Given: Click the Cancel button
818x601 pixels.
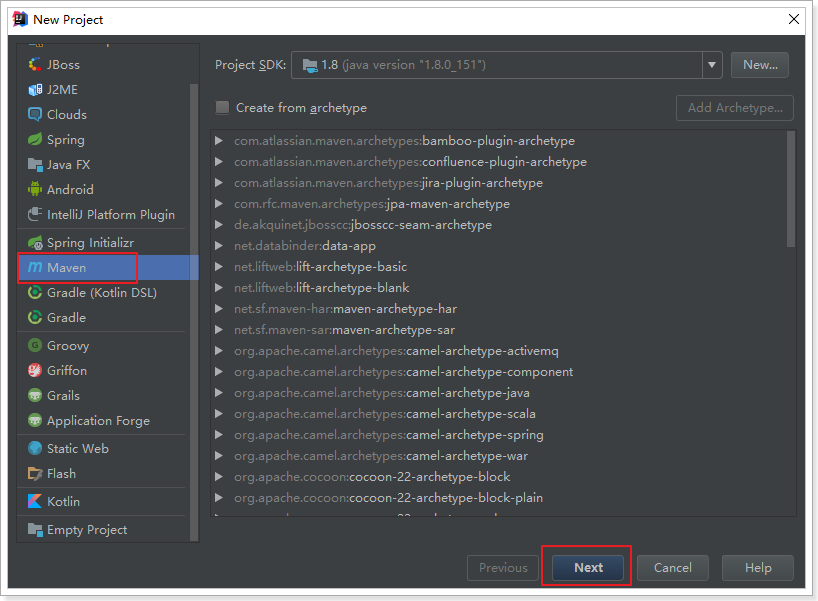Looking at the screenshot, I should (x=672, y=568).
